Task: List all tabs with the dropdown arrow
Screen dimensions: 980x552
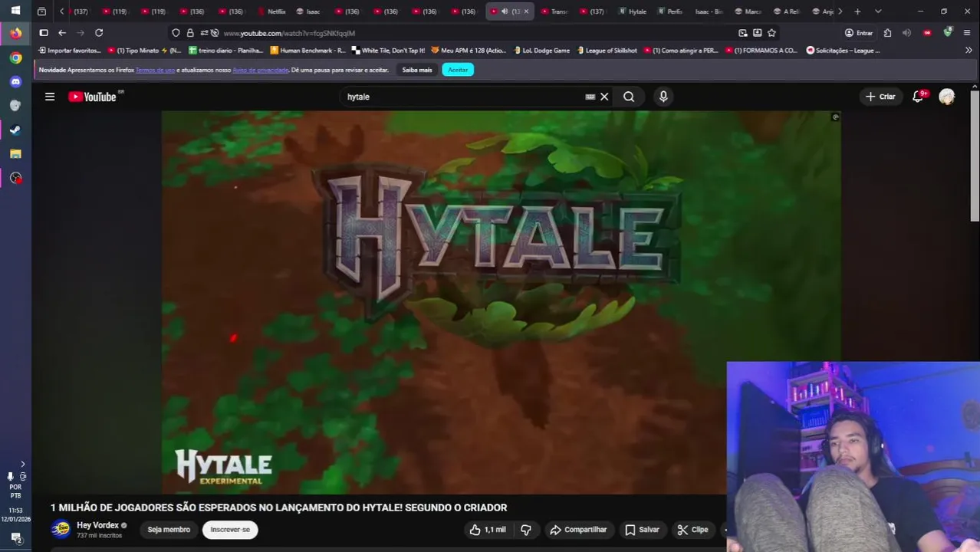Action: coord(878,11)
